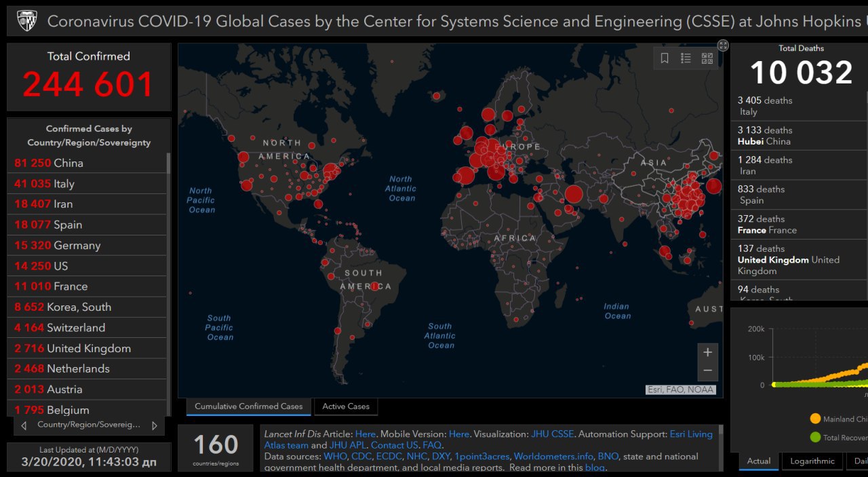Click Mainland China legend marker
868x477 pixels.
click(815, 419)
